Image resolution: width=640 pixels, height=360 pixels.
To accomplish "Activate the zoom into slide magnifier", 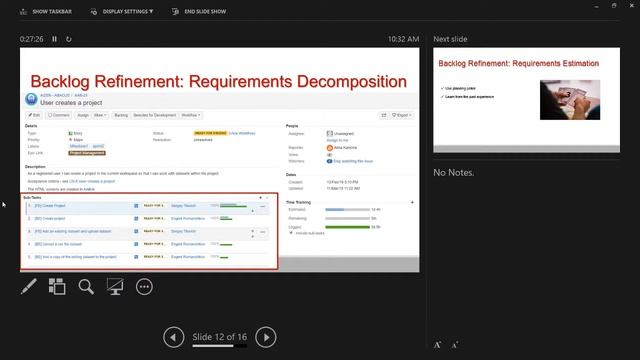I will coord(86,287).
